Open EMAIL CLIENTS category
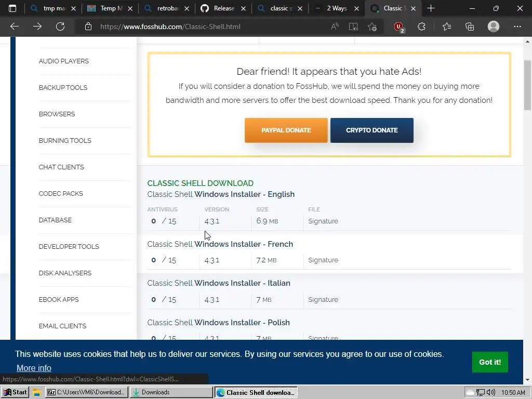Viewport: 532px width, 399px height. pos(62,326)
